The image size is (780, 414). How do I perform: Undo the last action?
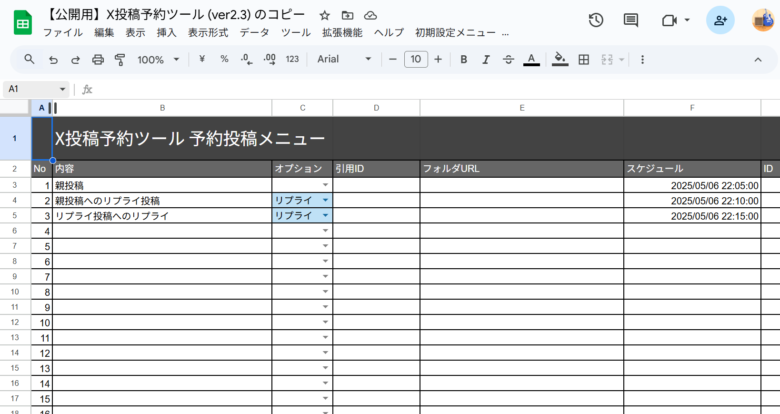(53, 60)
